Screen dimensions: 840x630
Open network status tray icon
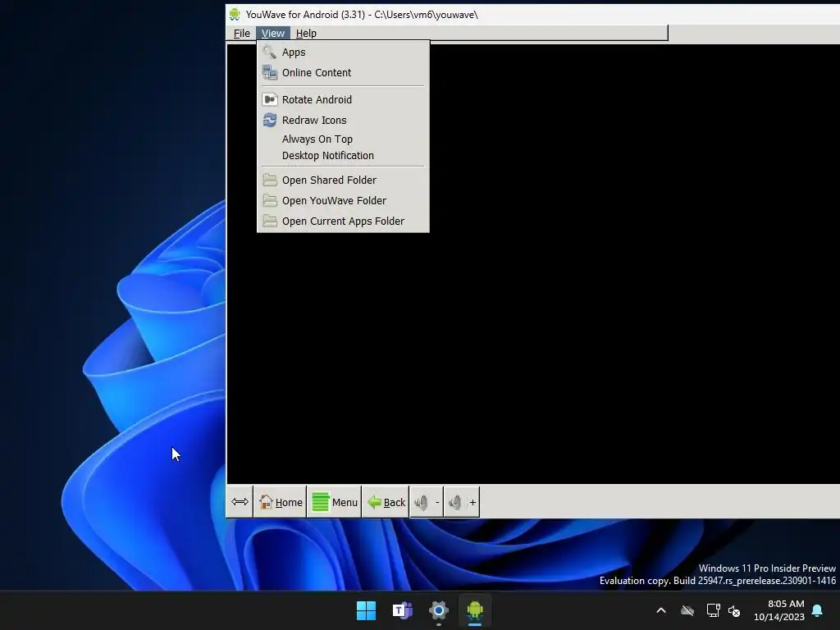713,610
